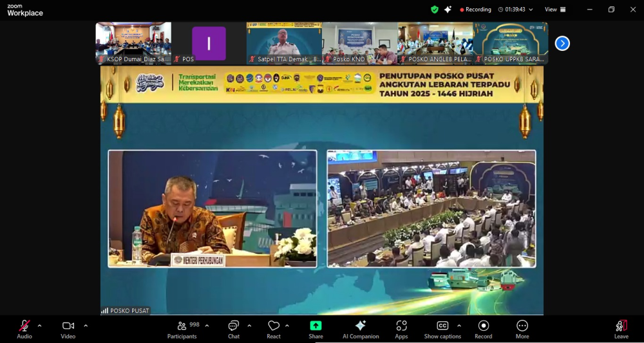Start camera with the Video button

pyautogui.click(x=68, y=330)
